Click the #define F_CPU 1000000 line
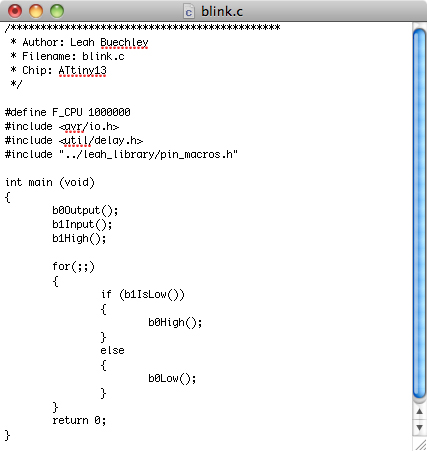 (68, 112)
